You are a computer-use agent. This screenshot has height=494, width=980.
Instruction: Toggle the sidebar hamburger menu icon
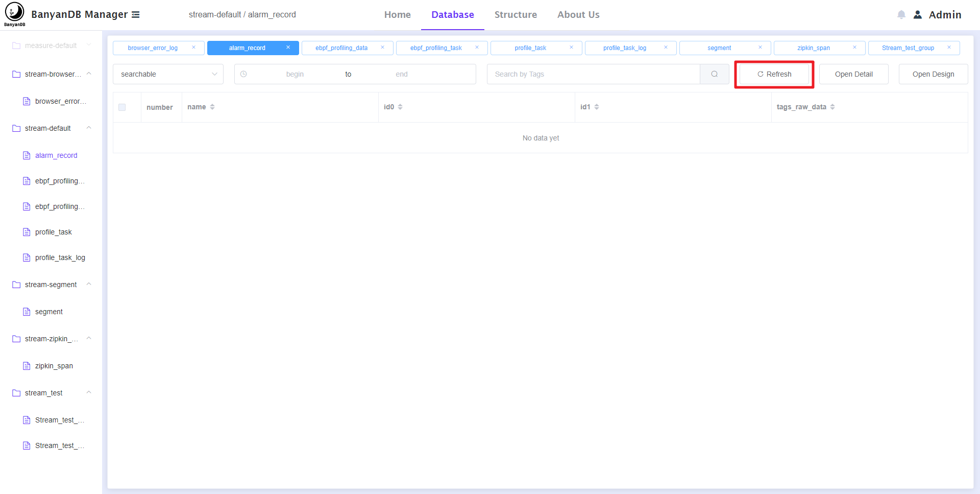(x=136, y=15)
